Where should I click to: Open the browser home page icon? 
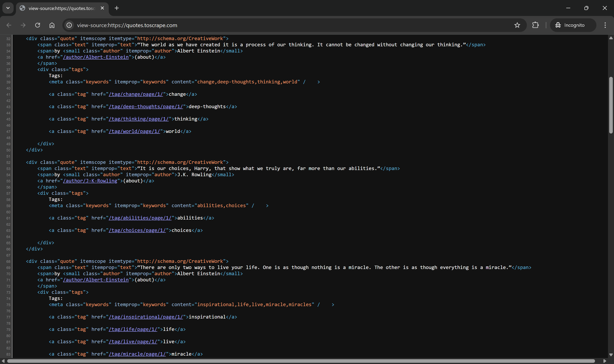[52, 25]
